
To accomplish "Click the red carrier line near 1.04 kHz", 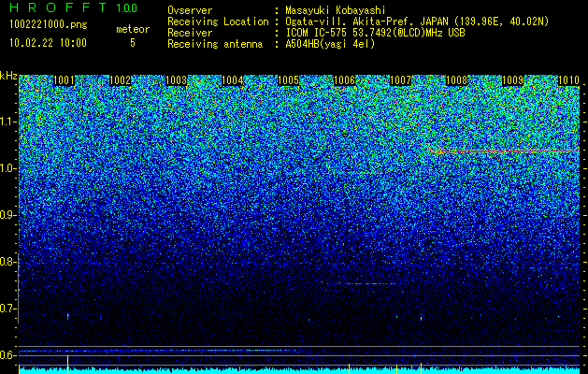I will pos(505,151).
